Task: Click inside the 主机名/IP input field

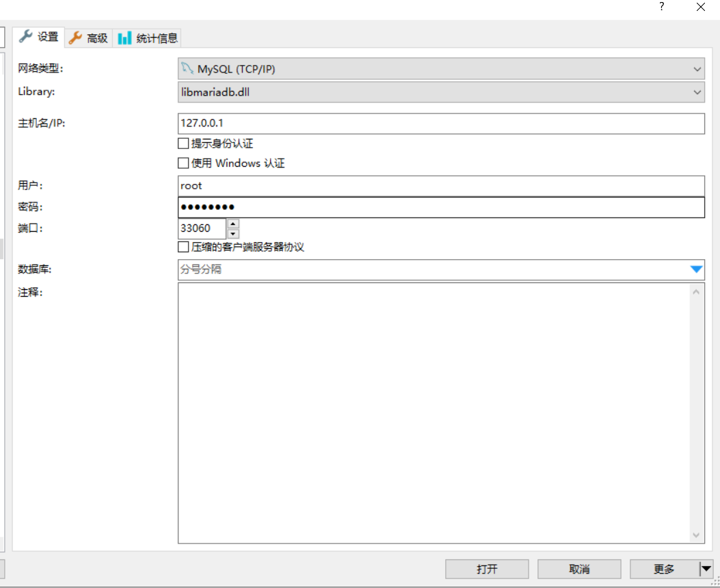Action: [x=410, y=123]
